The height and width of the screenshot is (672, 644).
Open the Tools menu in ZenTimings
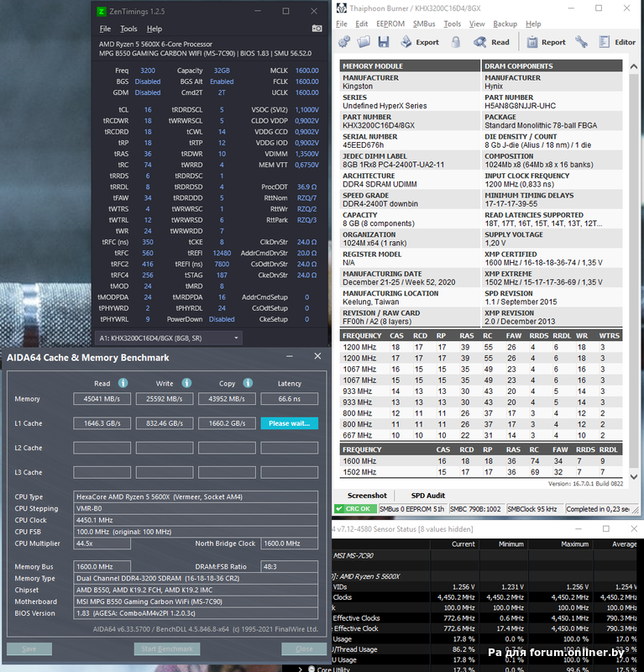click(x=128, y=29)
